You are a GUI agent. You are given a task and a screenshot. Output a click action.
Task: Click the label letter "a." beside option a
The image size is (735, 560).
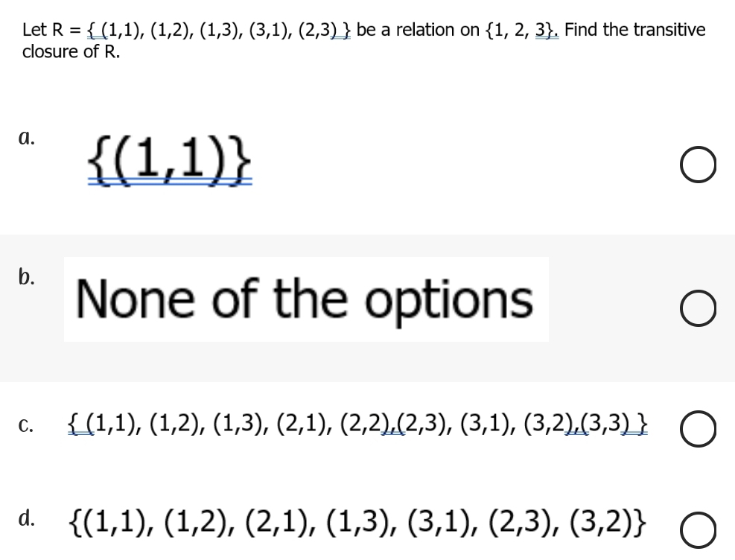tap(27, 138)
